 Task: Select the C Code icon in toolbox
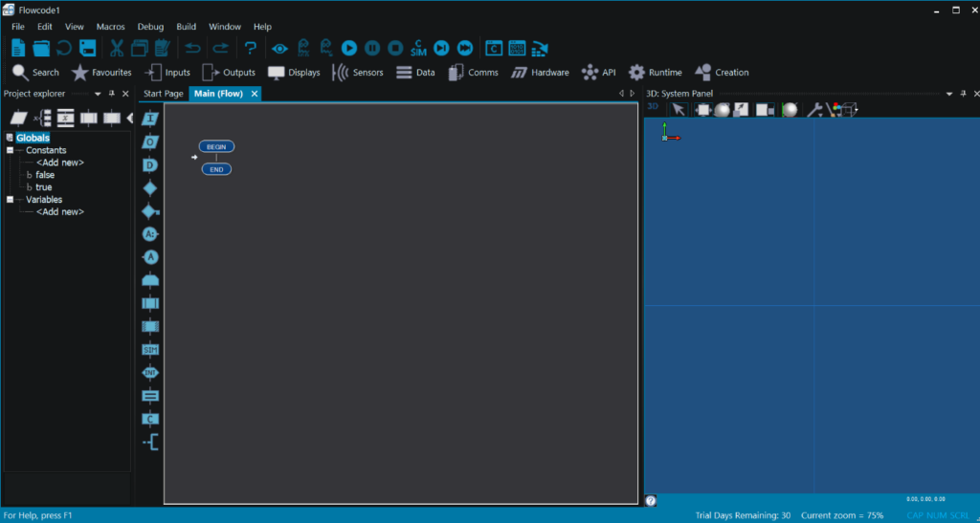point(149,419)
